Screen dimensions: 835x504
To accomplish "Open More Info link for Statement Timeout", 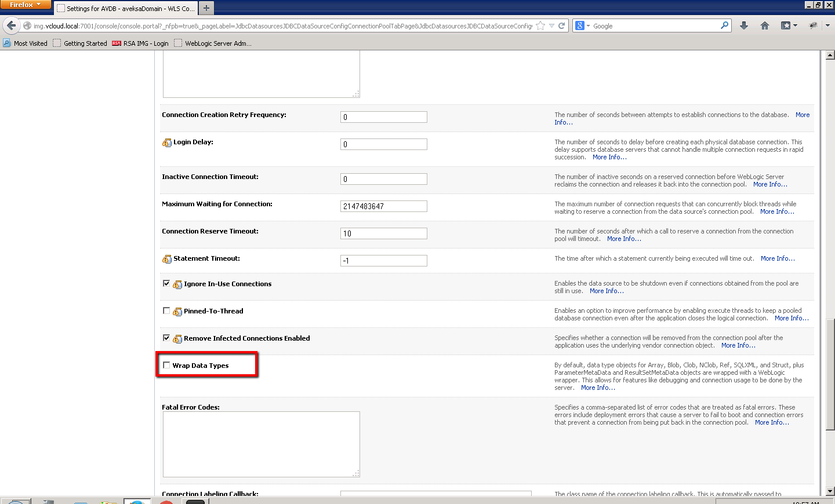I will 777,258.
